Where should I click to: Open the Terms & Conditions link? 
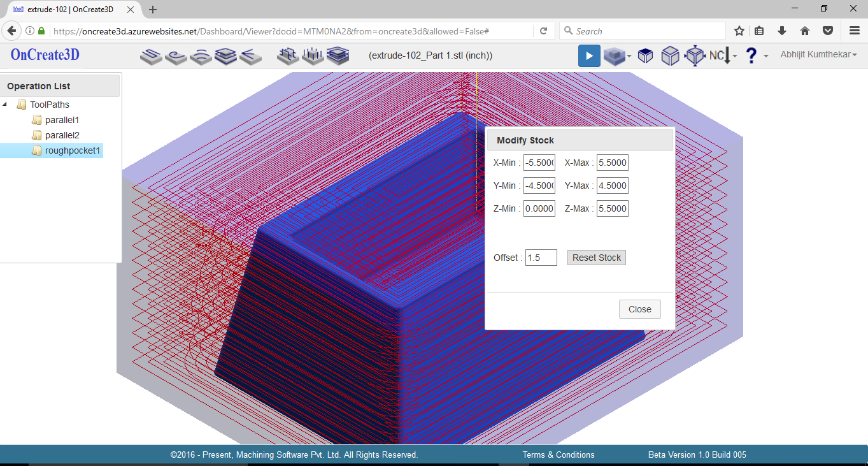tap(558, 455)
